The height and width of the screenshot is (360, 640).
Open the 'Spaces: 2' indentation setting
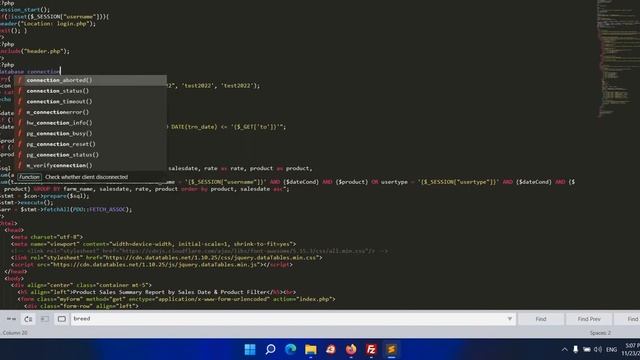tap(600, 333)
